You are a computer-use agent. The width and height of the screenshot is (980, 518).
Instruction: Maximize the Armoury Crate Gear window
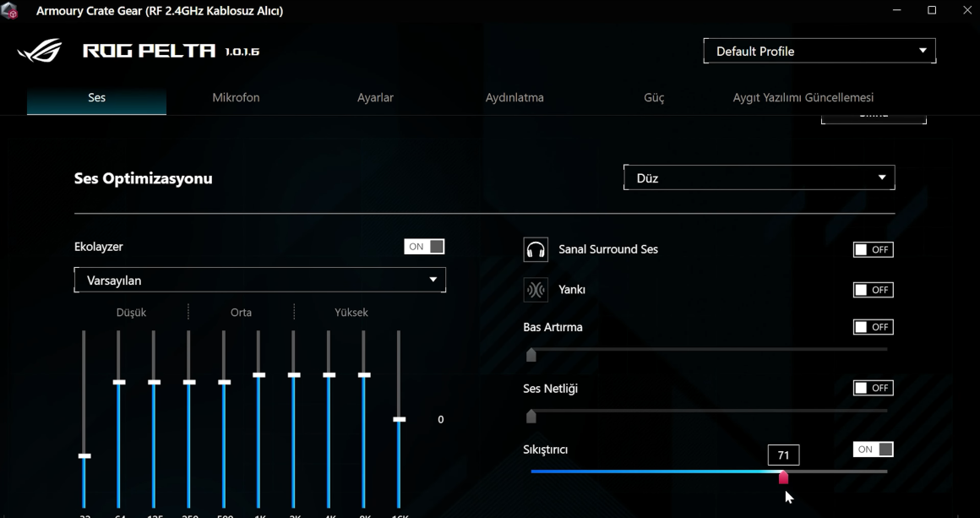pos(932,11)
